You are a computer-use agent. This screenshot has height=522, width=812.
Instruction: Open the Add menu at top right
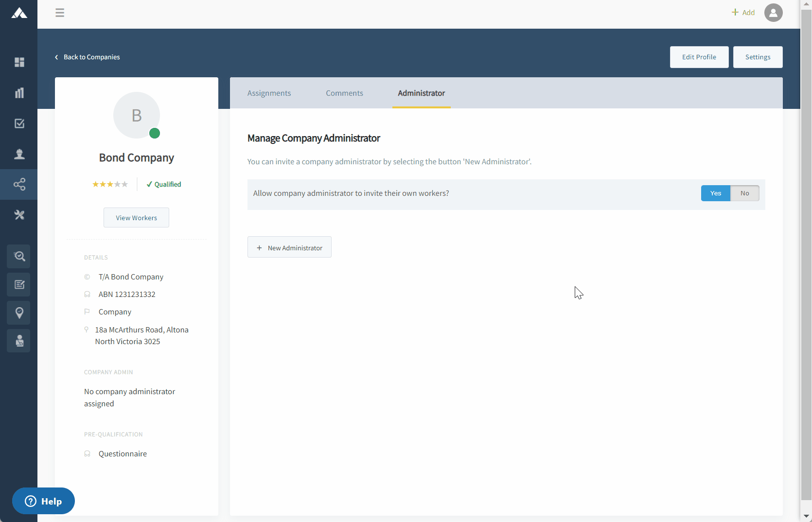743,13
